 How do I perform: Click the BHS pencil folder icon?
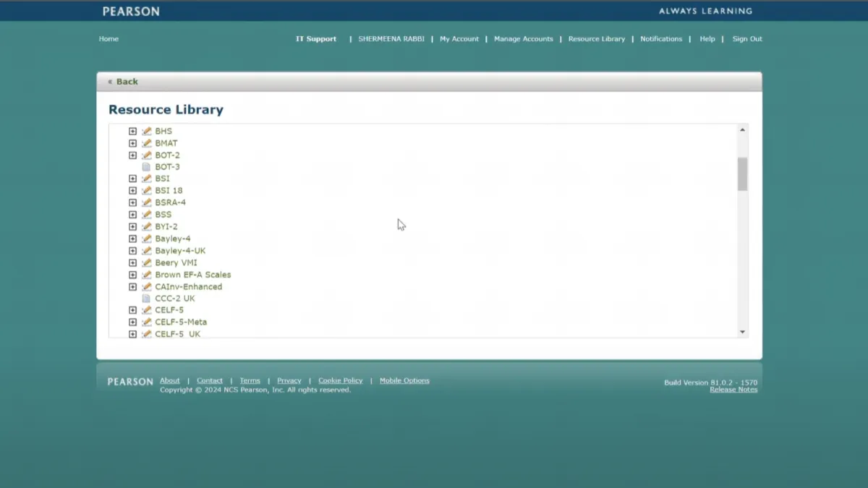point(146,132)
